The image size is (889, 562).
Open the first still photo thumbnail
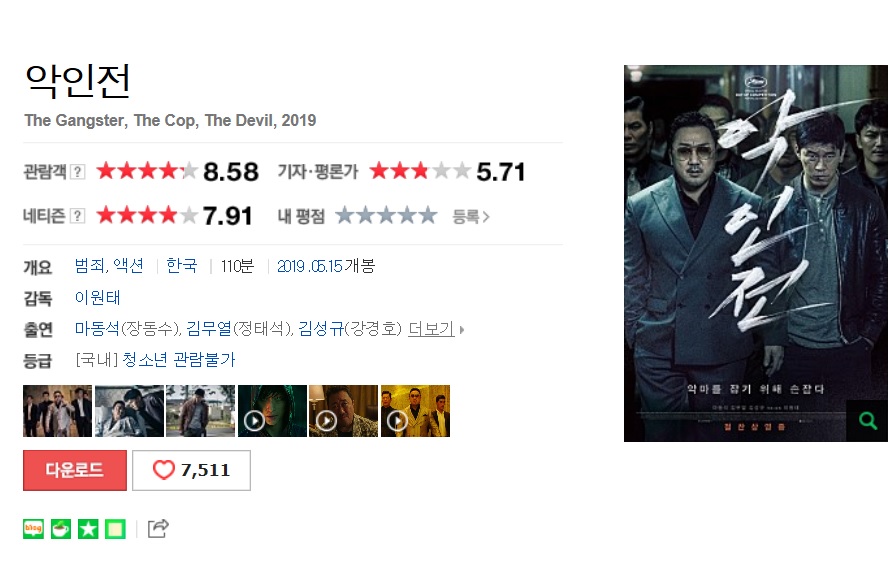57,411
